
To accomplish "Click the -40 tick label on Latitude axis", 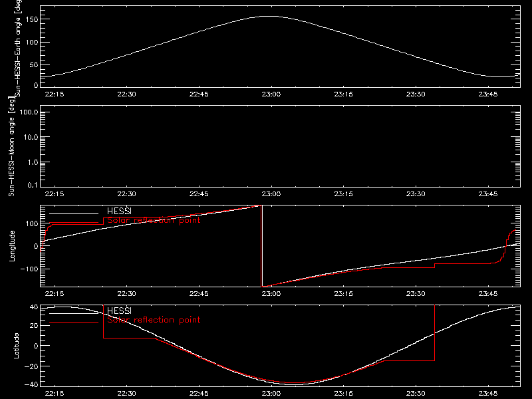I will [x=31, y=385].
